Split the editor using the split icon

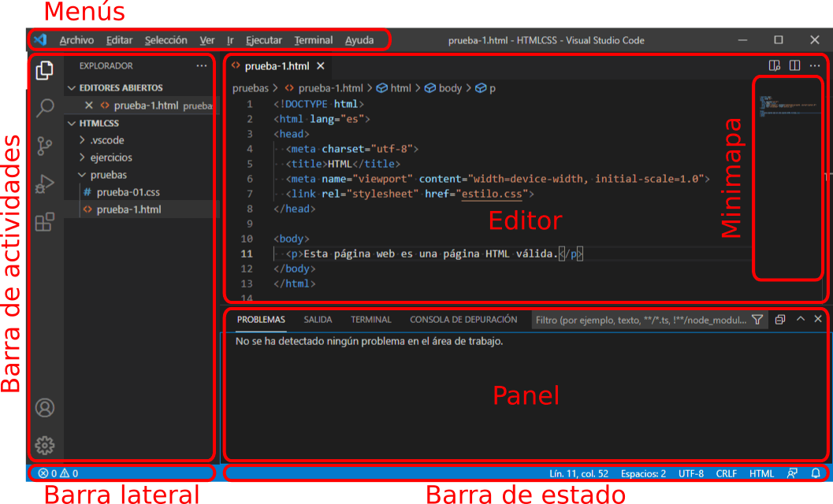click(x=794, y=66)
